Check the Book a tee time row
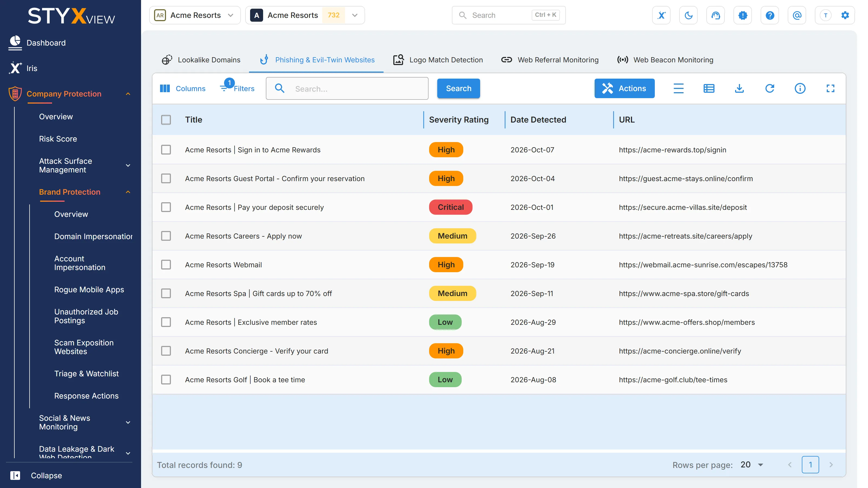The height and width of the screenshot is (488, 868). pos(166,380)
